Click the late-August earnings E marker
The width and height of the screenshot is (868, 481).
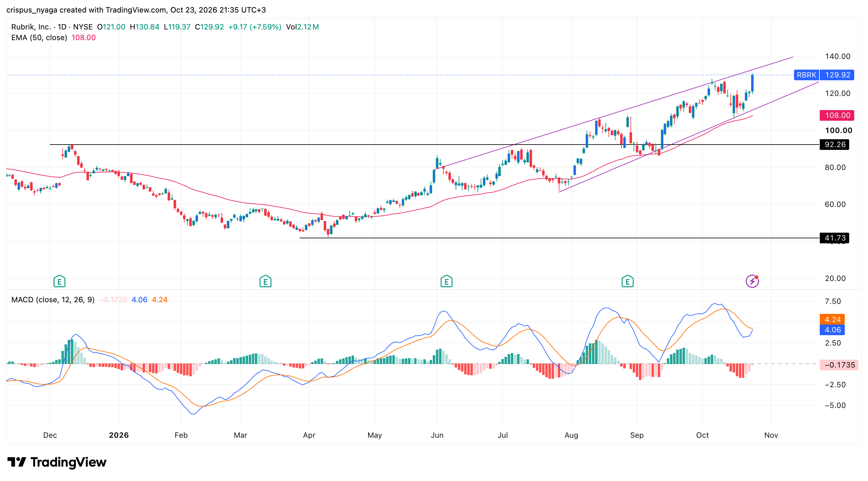click(x=627, y=281)
